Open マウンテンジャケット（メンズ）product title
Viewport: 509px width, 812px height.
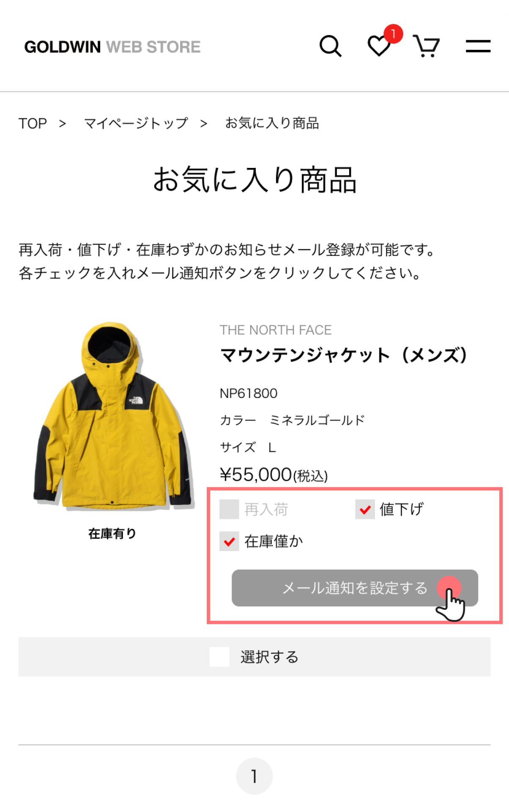coord(344,355)
